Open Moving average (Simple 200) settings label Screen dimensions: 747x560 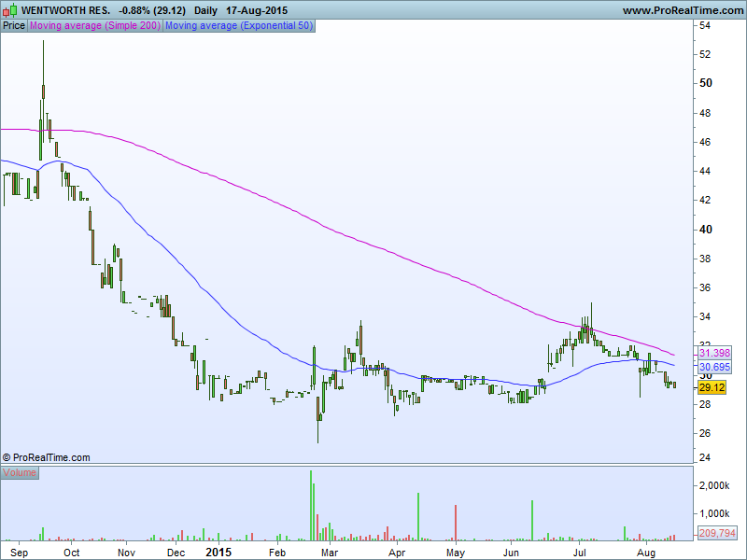95,25
